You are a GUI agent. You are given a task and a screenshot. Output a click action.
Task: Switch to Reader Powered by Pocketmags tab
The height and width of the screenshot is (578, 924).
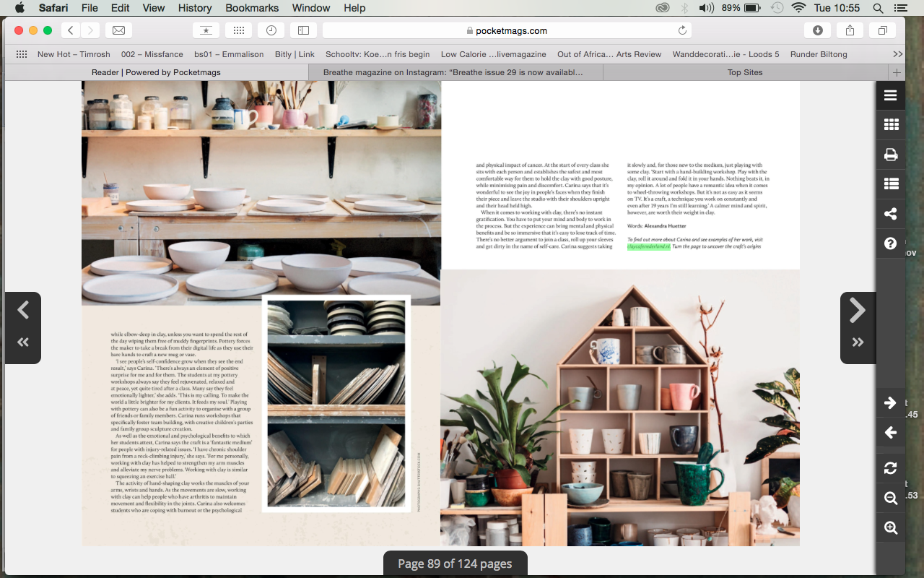tap(156, 72)
